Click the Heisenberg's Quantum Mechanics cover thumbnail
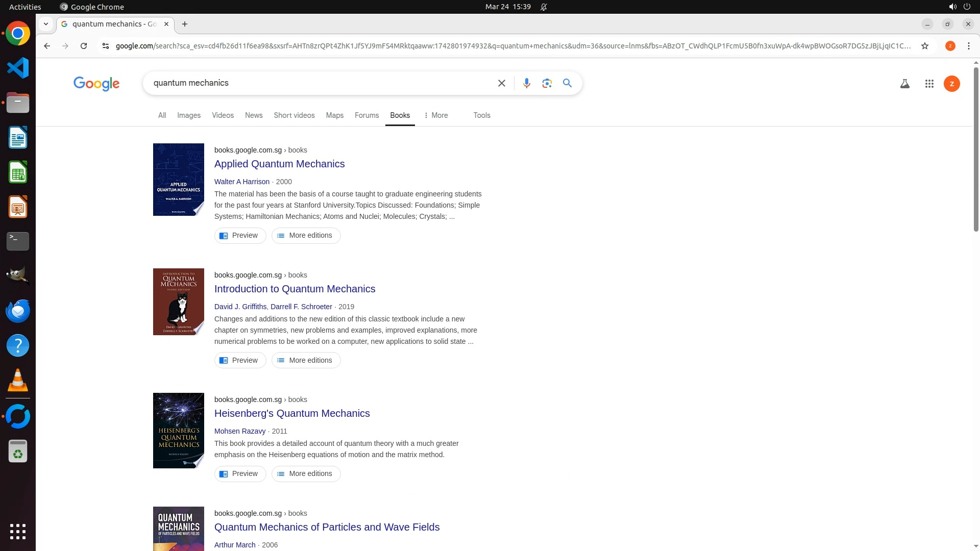This screenshot has width=980, height=551. click(x=178, y=431)
